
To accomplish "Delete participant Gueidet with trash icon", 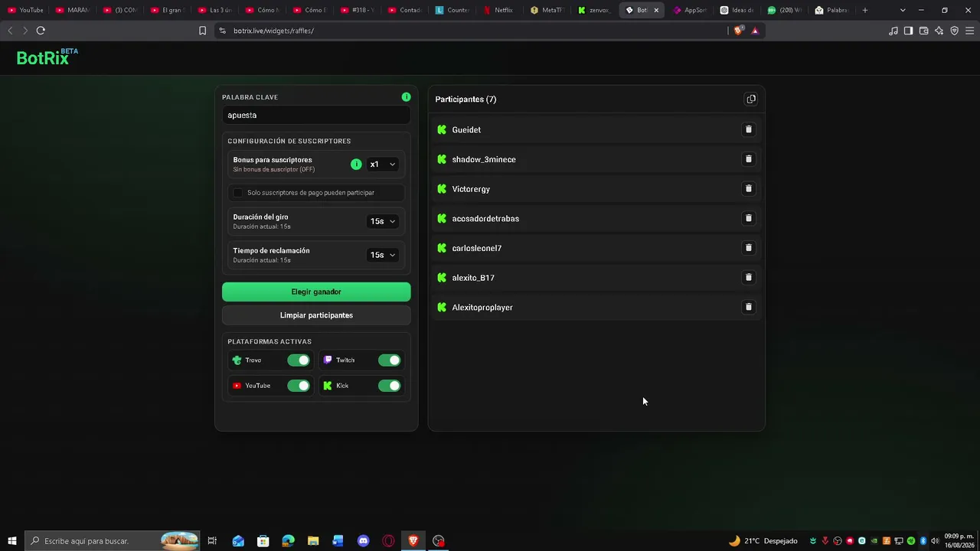I will pos(749,129).
